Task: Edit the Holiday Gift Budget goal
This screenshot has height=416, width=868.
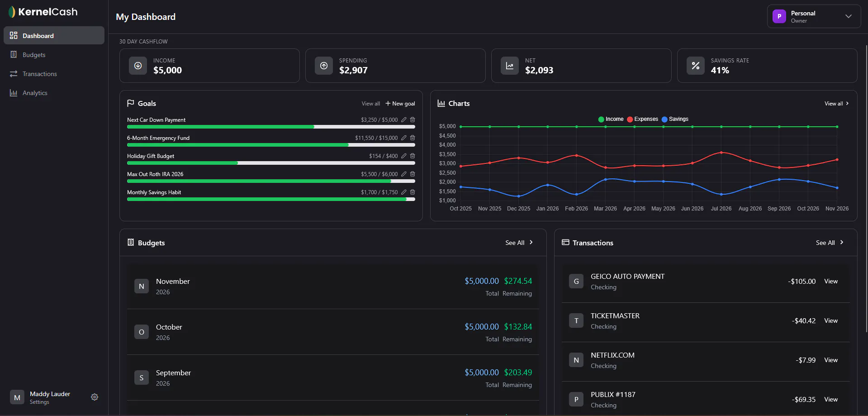Action: coord(404,156)
